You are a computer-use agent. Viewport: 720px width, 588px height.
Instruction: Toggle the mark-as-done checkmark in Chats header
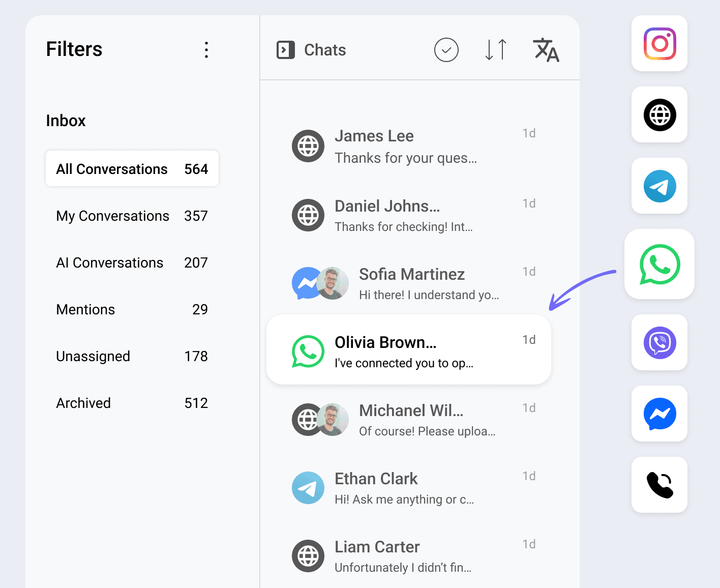click(446, 50)
